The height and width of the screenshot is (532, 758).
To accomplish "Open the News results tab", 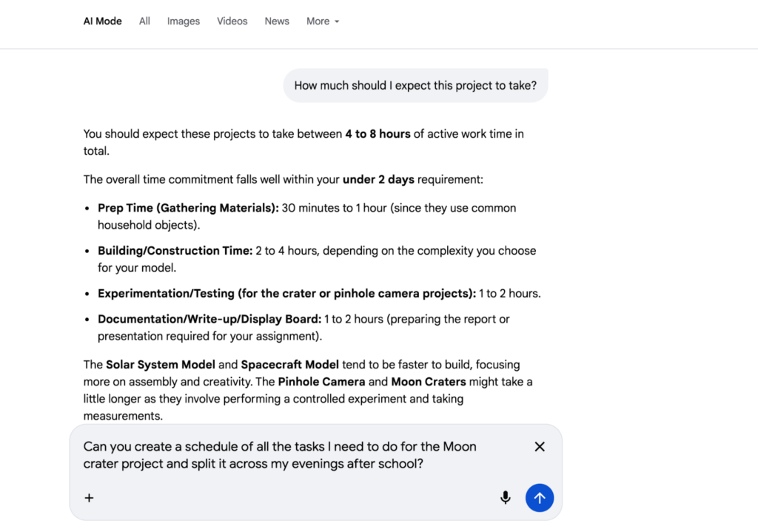I will 276,21.
